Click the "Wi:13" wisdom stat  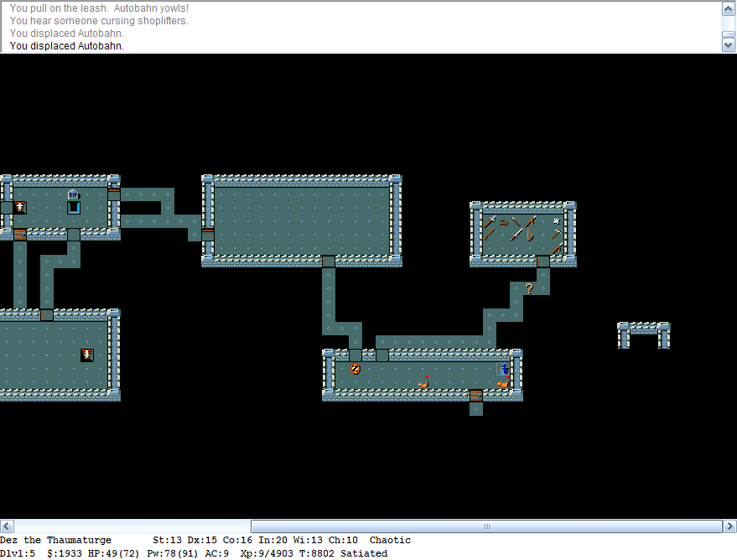coord(308,540)
